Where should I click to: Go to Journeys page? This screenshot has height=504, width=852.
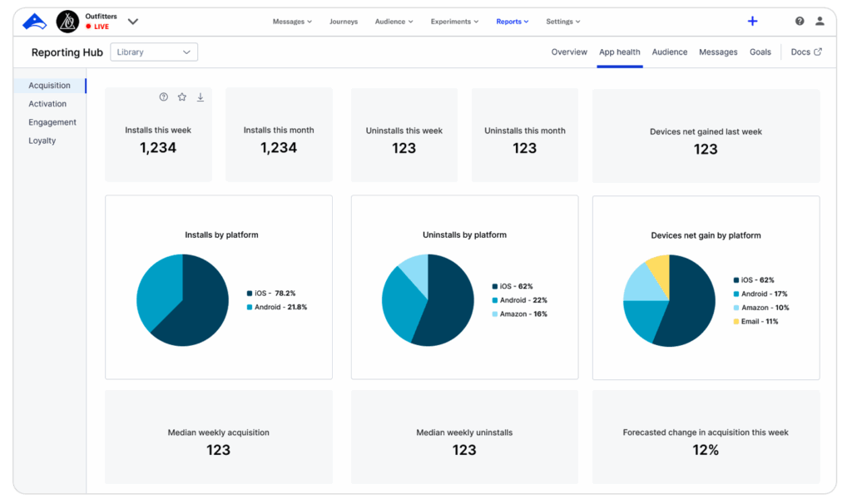coord(344,22)
